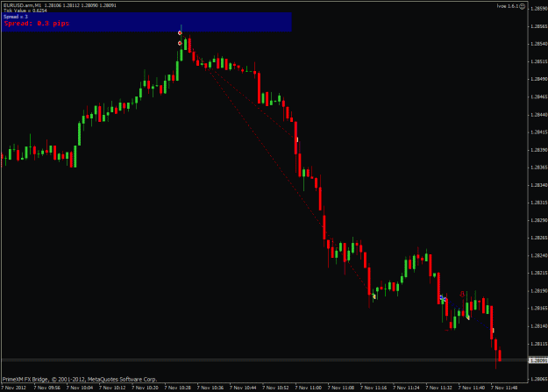Click the 1.28065 price axis label
548x392 pixels.
coord(538,379)
